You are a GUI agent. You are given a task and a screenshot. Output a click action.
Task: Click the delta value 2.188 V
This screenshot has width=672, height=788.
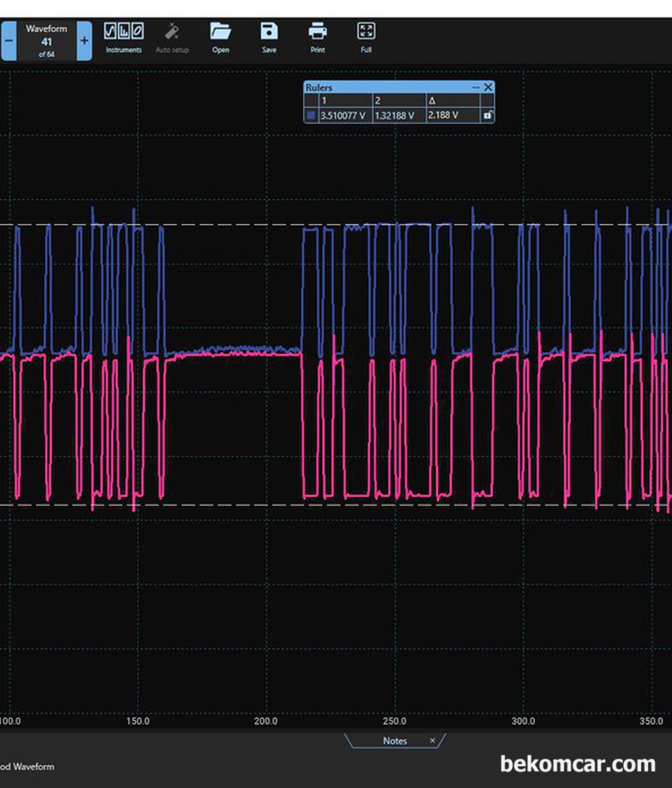pyautogui.click(x=444, y=115)
